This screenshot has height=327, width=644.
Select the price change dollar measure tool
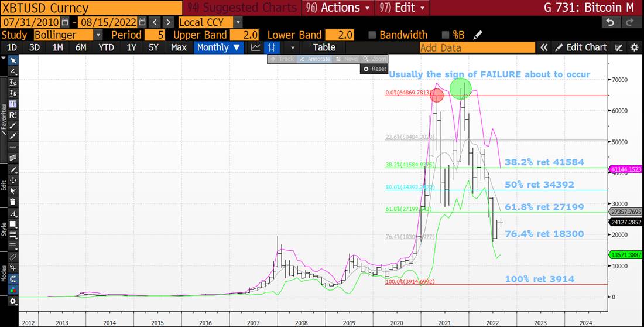[x=13, y=93]
